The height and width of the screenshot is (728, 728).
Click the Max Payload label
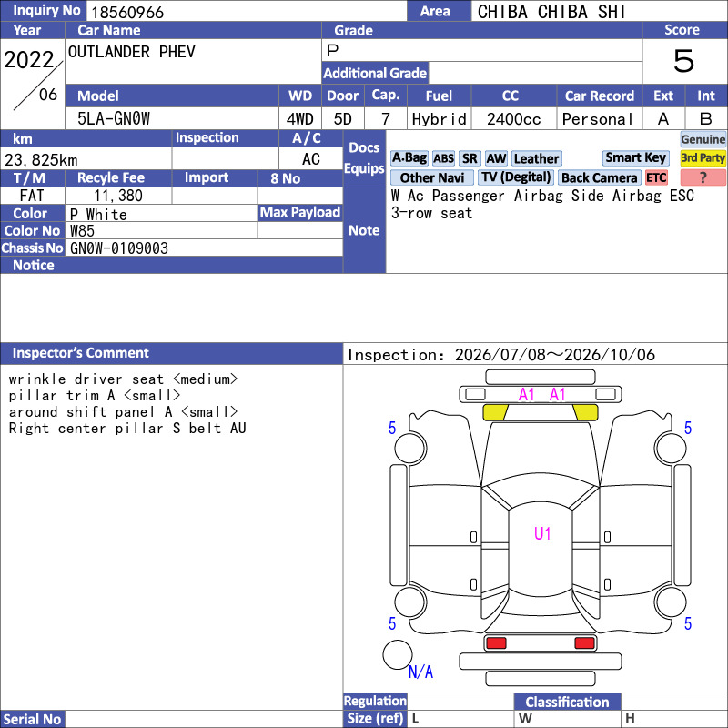coord(300,213)
